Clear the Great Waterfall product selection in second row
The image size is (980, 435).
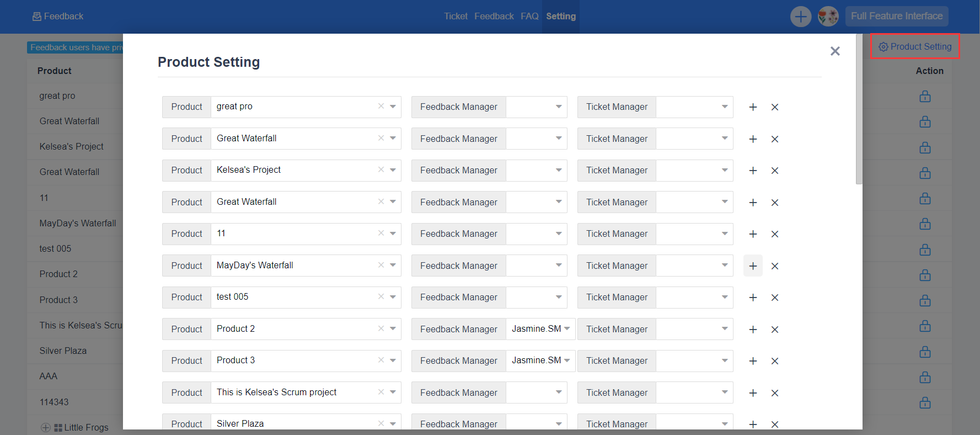381,138
